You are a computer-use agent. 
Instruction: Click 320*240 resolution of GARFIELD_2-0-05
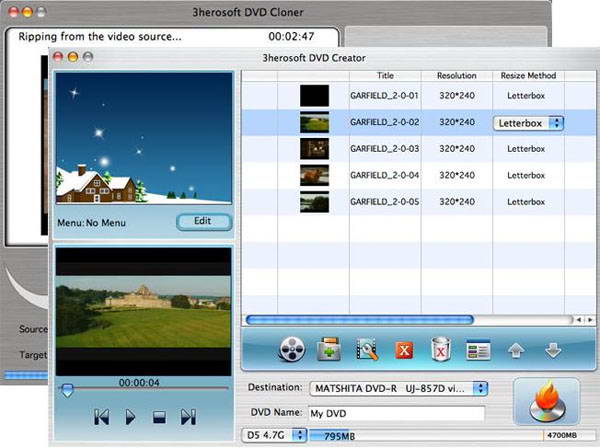[457, 202]
